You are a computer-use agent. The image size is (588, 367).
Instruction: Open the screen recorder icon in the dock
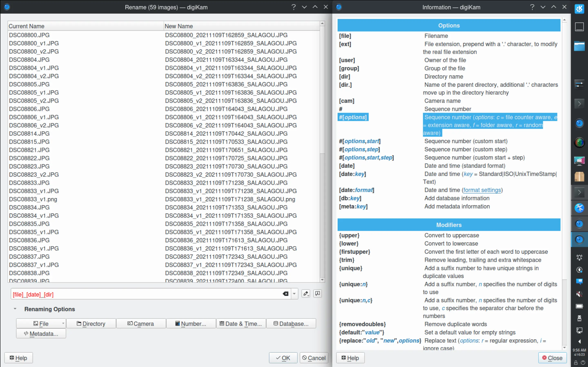click(579, 161)
